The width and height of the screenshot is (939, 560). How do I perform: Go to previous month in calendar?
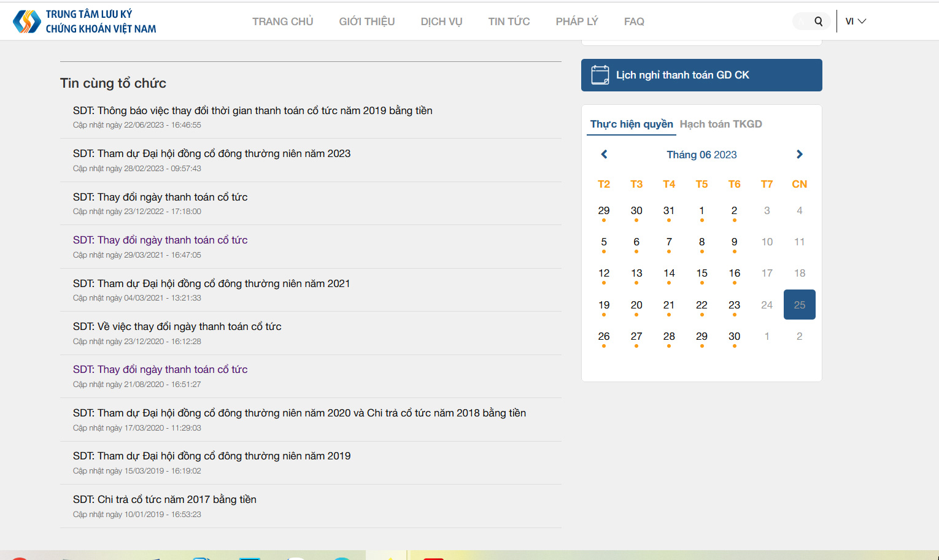click(x=604, y=155)
